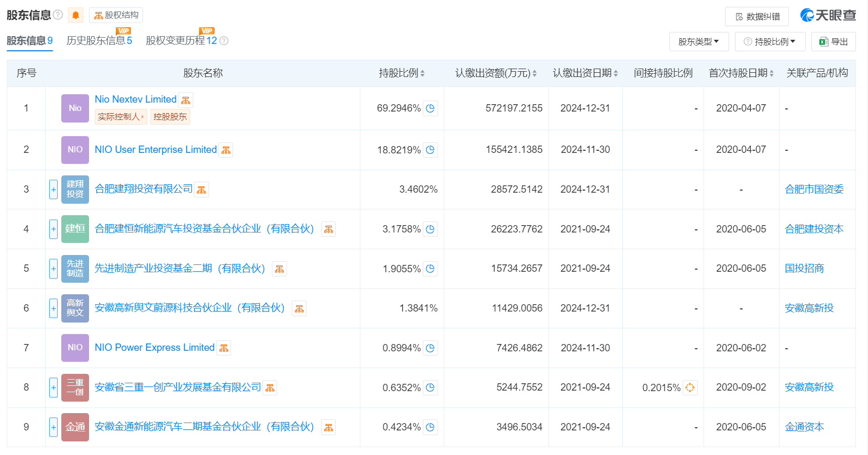Expand row for 合肥建恒新能源汽车投资基金合伙企业
Viewport: 868px width, 455px height.
coord(53,229)
